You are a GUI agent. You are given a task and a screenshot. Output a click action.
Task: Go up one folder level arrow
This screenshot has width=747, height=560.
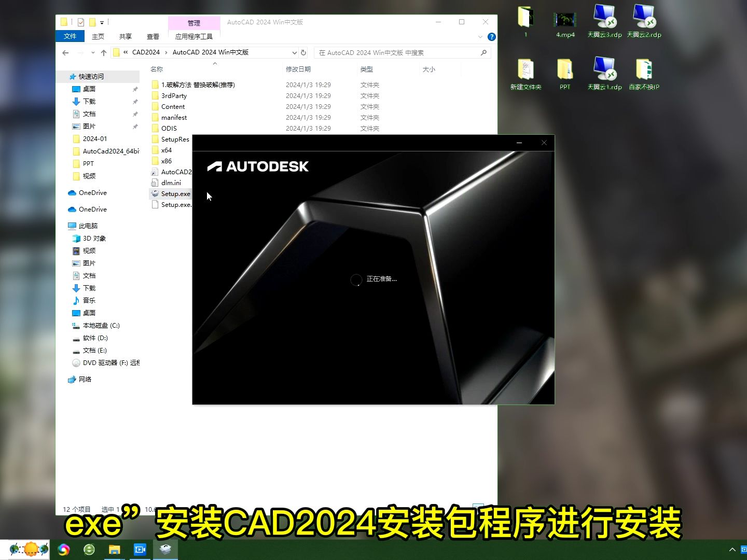(x=104, y=52)
